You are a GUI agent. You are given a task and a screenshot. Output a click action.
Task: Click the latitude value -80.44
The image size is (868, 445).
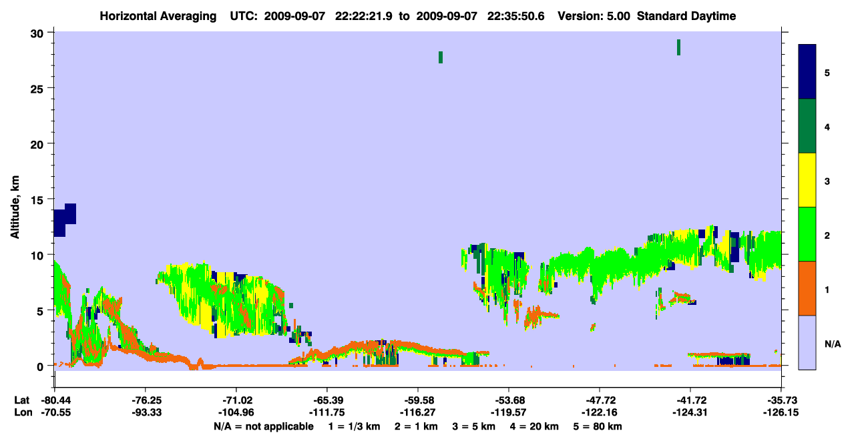coord(55,400)
